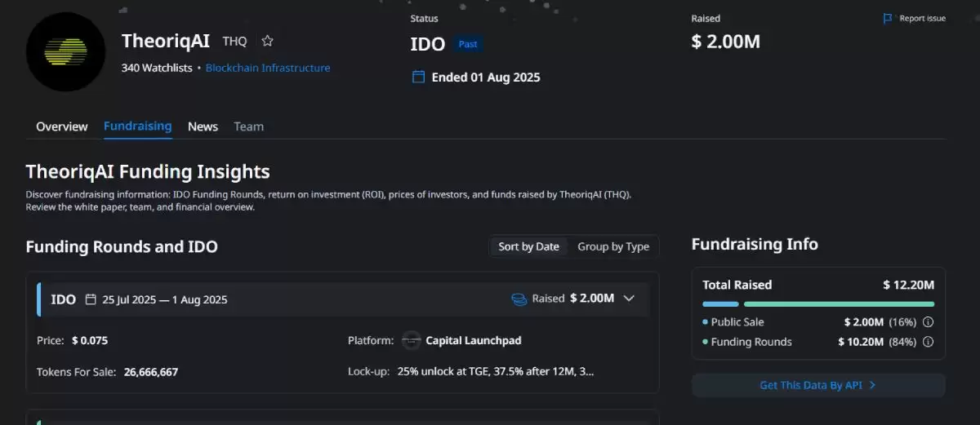This screenshot has width=980, height=425.
Task: Switch to the News tab
Action: pyautogui.click(x=203, y=126)
